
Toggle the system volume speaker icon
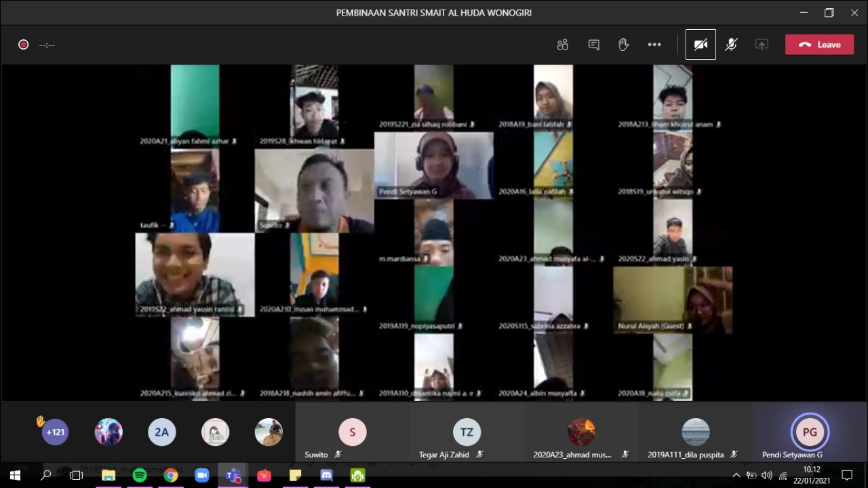[x=767, y=475]
